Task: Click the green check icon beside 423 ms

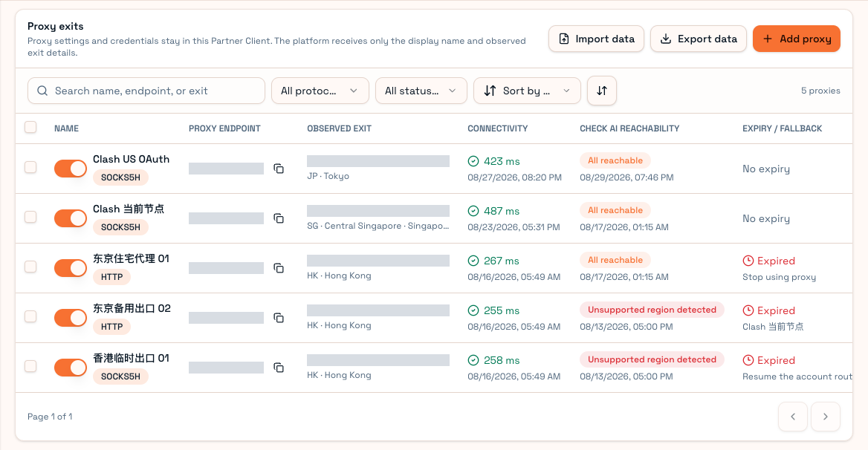Action: tap(473, 161)
